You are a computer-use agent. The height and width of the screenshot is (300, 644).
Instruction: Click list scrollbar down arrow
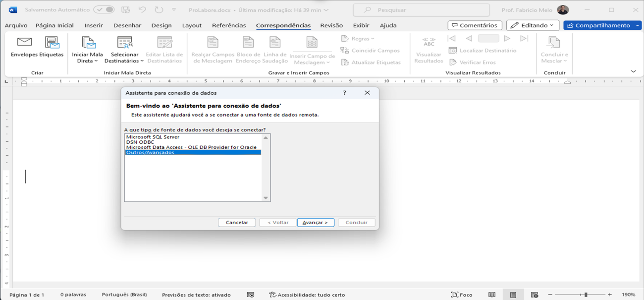pyautogui.click(x=266, y=198)
